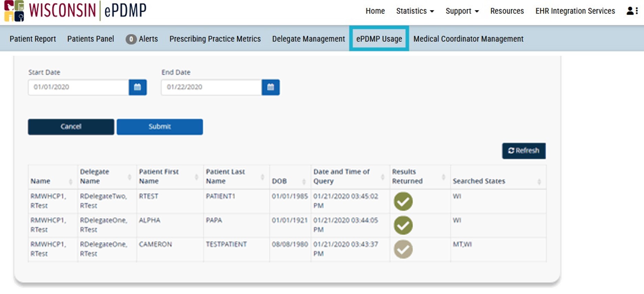
Task: Click the Cancel button
Action: coord(71,127)
